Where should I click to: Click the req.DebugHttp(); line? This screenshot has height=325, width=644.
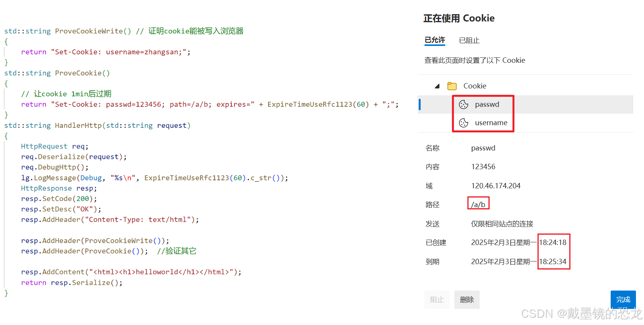[55, 167]
